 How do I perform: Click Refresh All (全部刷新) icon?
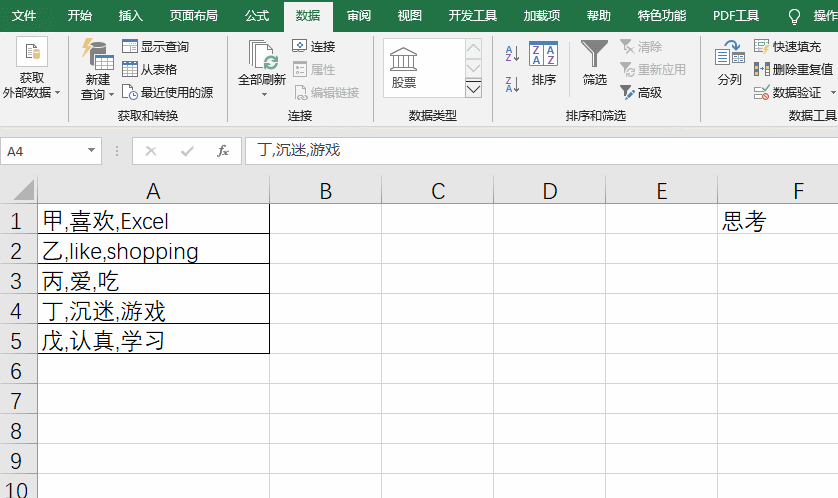[262, 56]
